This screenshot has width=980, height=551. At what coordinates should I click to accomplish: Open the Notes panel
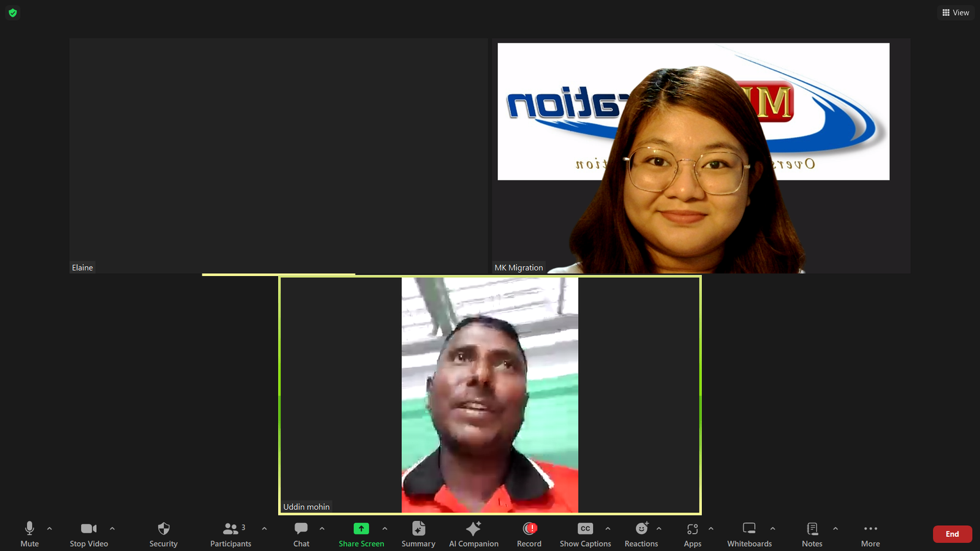coord(812,534)
